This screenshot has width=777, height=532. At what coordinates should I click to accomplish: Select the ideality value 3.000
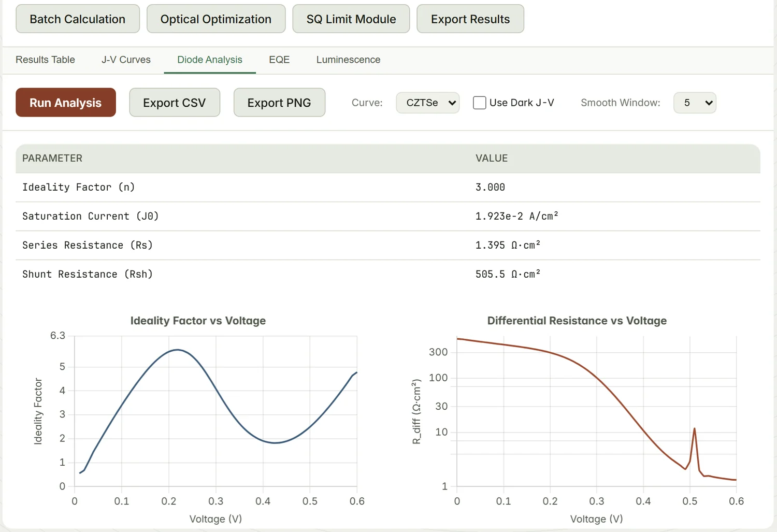click(490, 187)
